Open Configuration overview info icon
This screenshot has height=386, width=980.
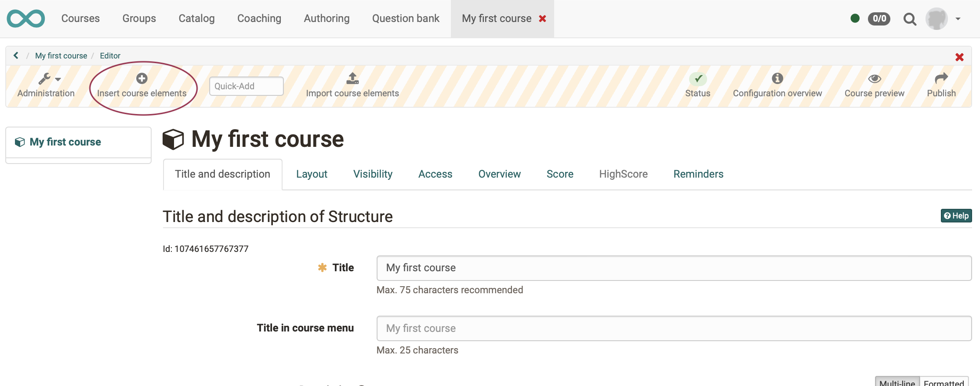[x=777, y=79]
